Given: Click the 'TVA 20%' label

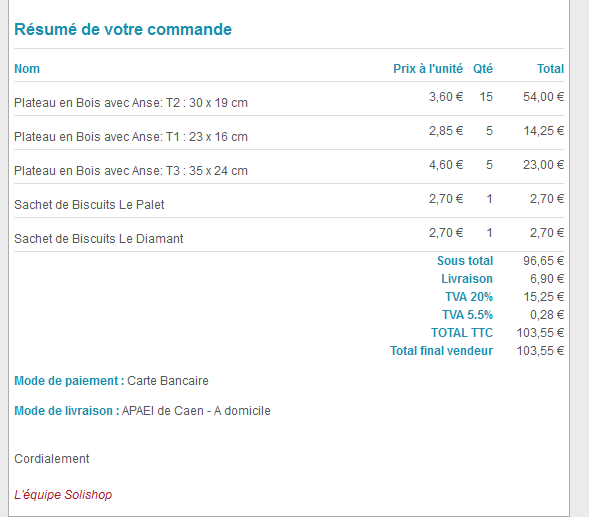Looking at the screenshot, I should pyautogui.click(x=469, y=297).
